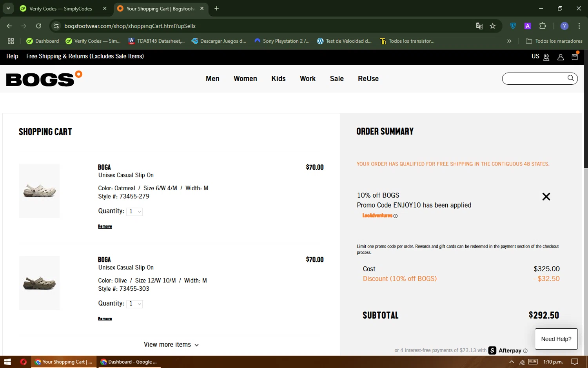Open the Chrome profile avatar
588x368 pixels.
click(x=564, y=26)
